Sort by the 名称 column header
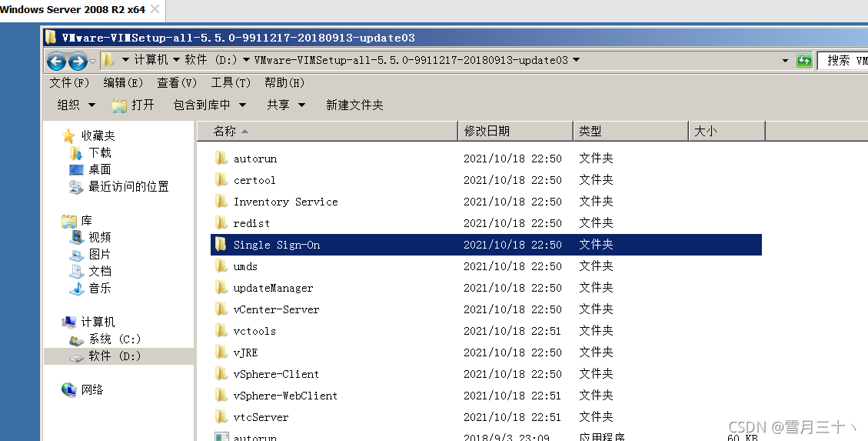The width and height of the screenshot is (868, 441). coord(328,132)
